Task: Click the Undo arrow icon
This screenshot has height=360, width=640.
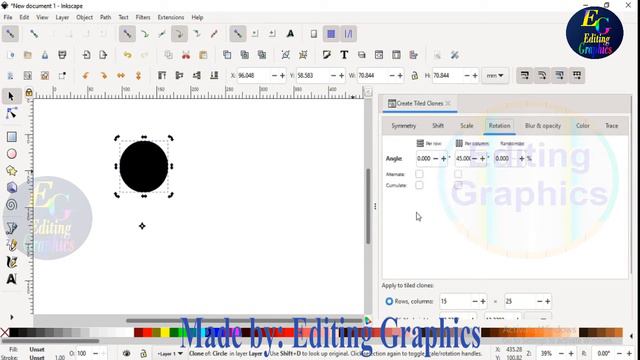Action: pos(127,55)
